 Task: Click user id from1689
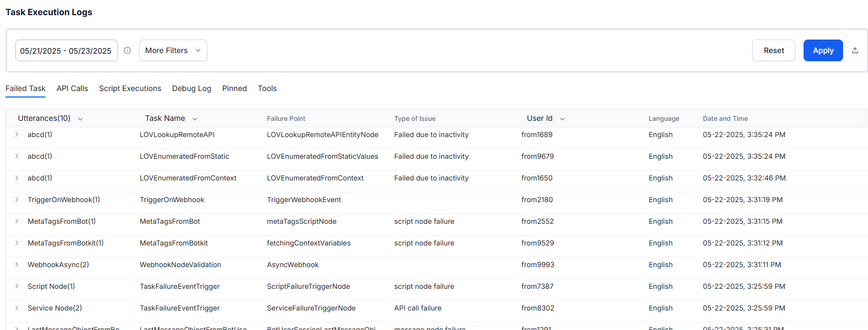click(x=537, y=134)
